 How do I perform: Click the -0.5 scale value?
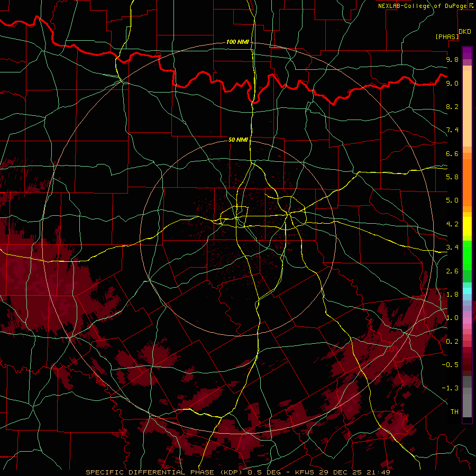(x=450, y=364)
